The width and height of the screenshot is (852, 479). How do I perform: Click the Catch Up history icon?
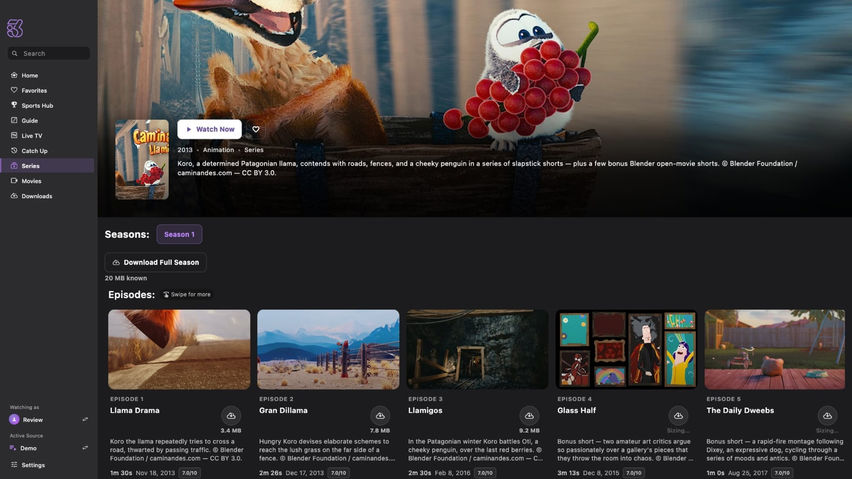(x=14, y=150)
